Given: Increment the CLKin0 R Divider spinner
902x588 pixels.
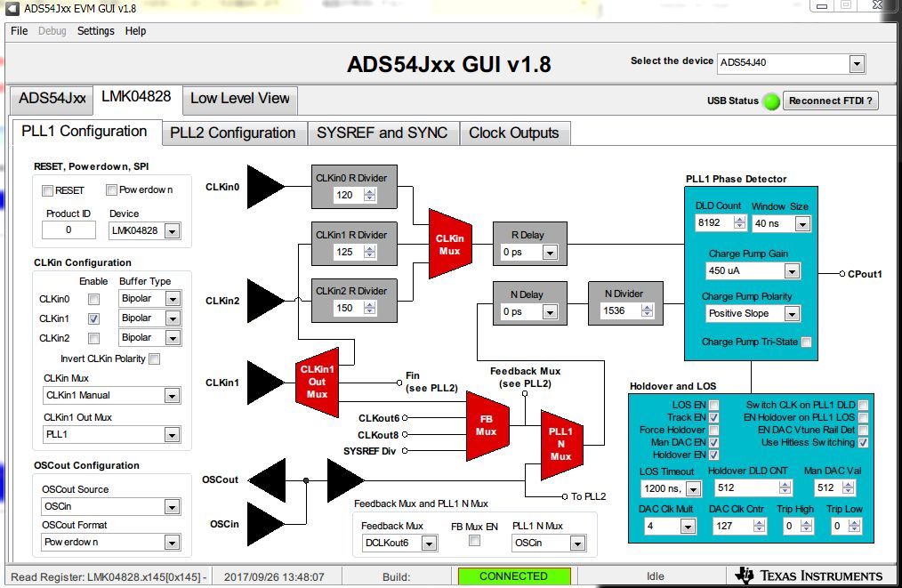Looking at the screenshot, I should [x=370, y=191].
